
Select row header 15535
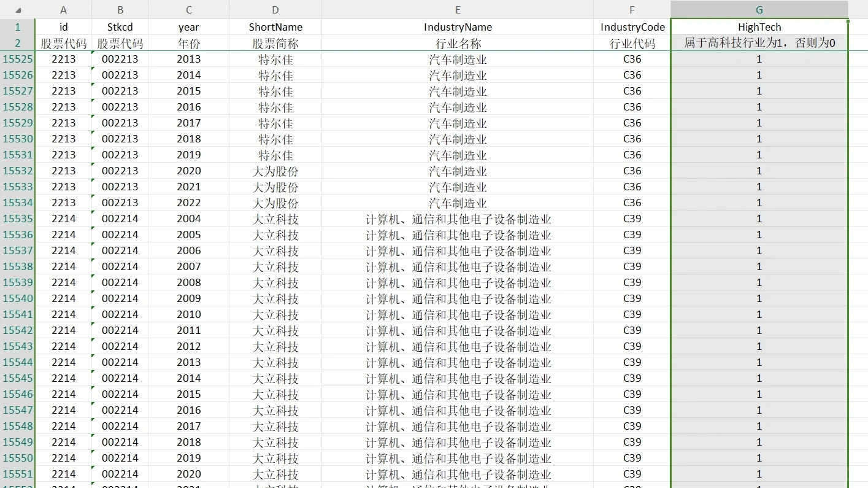[x=17, y=219]
